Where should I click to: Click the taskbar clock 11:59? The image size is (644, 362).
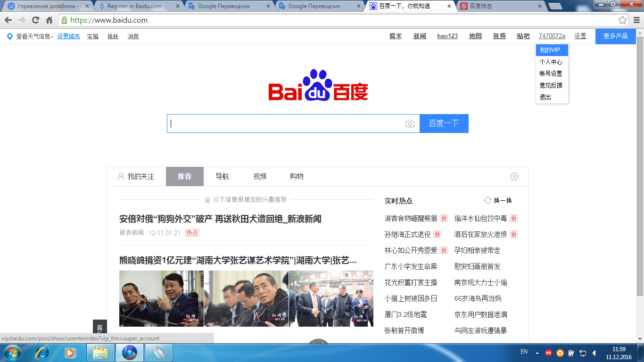[619, 349]
